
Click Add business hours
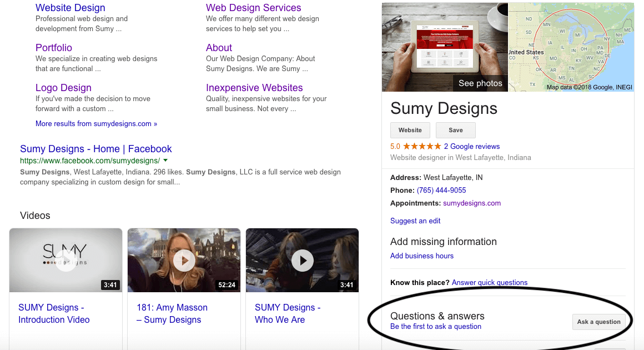pyautogui.click(x=422, y=256)
